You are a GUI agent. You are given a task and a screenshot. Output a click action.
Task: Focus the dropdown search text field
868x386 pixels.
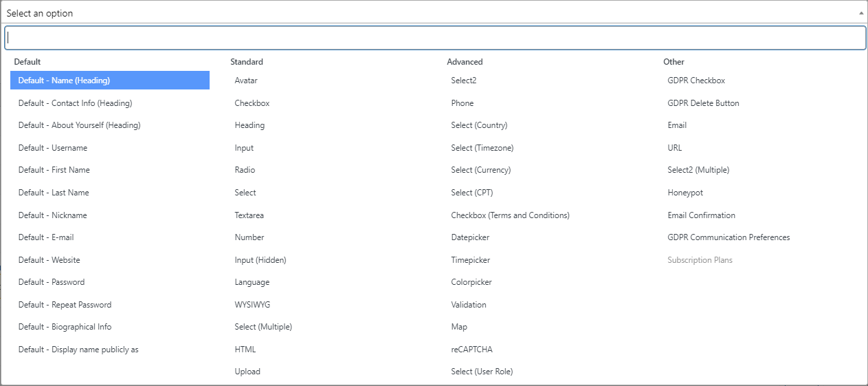click(x=435, y=38)
